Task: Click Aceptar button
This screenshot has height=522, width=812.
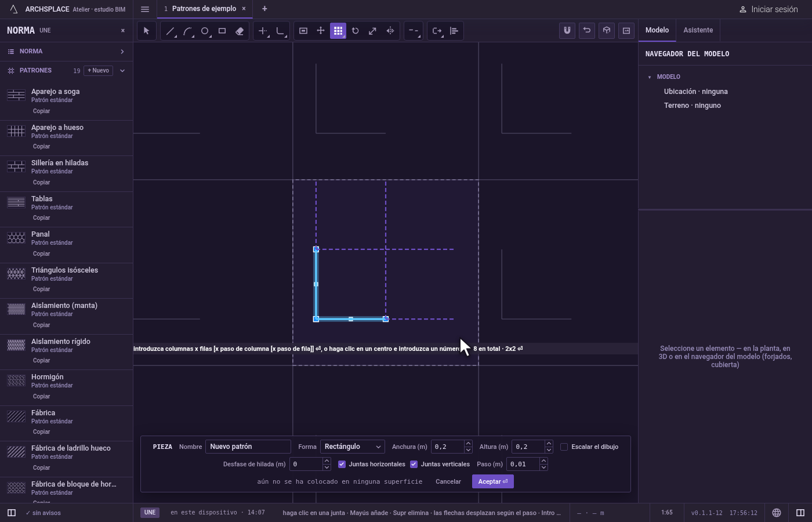Action: (x=493, y=481)
